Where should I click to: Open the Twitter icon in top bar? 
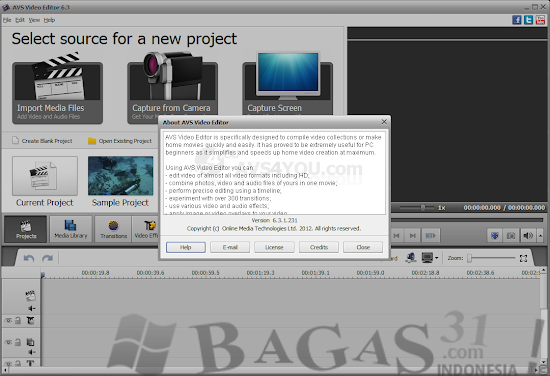point(528,20)
